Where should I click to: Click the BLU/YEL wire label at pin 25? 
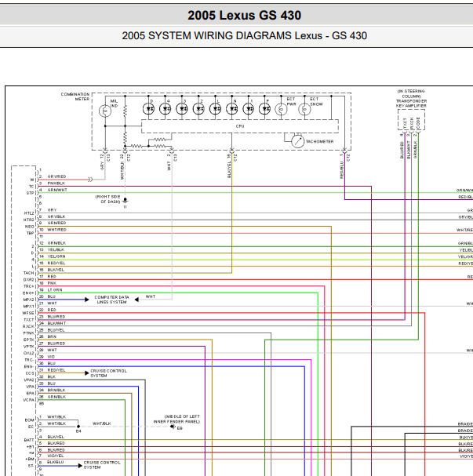tap(56, 330)
